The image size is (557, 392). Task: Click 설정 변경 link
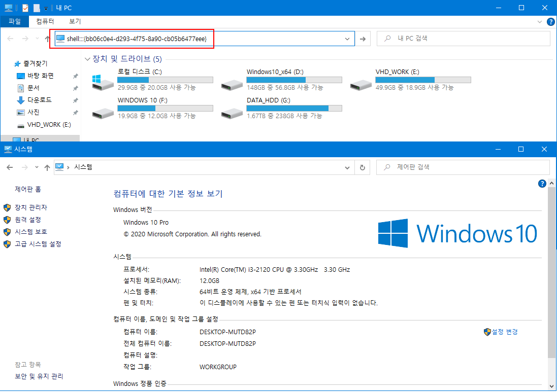[504, 332]
